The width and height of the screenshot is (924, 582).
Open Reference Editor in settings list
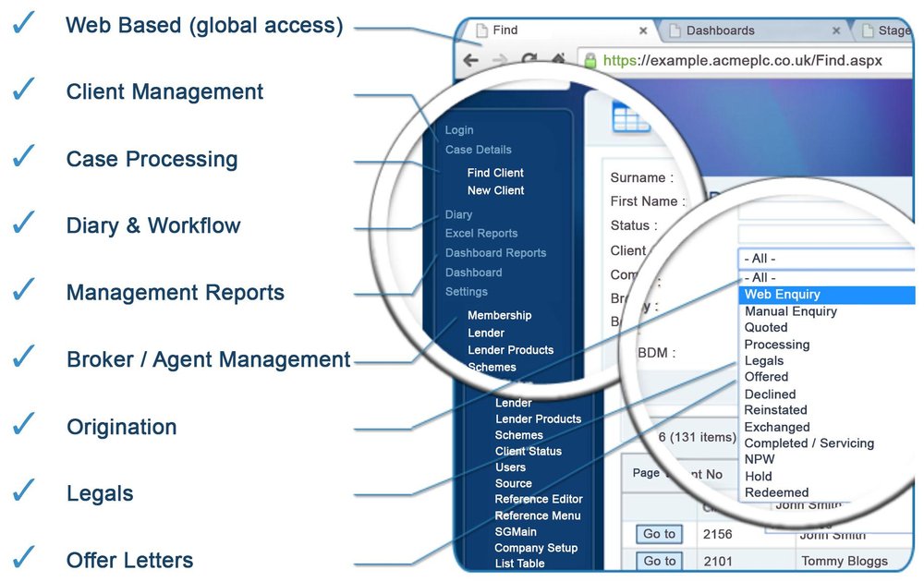coord(539,499)
